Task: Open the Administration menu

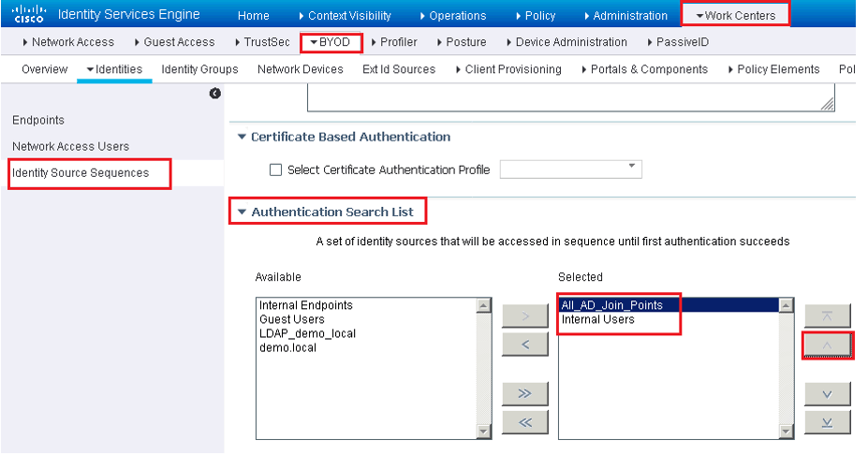Action: coord(626,16)
